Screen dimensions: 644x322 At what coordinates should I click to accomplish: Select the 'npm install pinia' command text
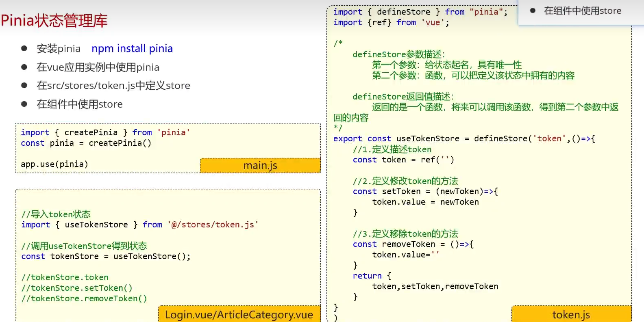point(132,48)
